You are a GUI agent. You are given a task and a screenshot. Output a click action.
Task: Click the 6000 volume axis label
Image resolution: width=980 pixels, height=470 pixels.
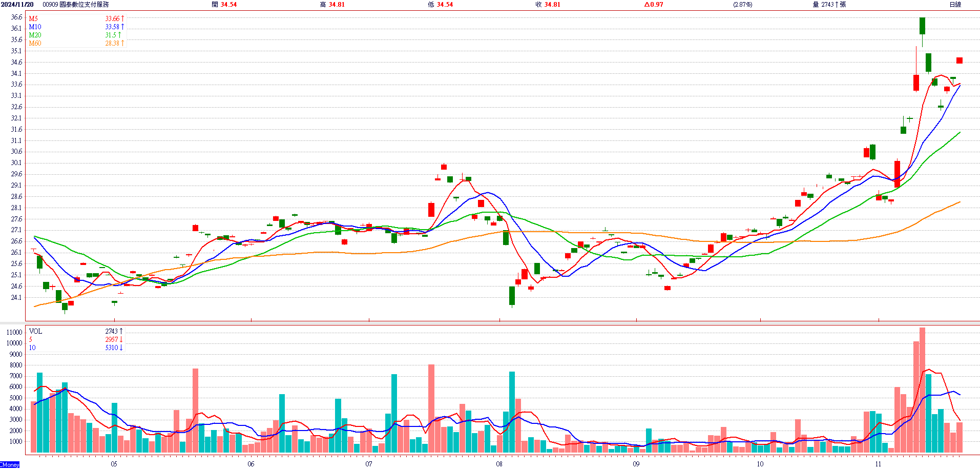(16, 387)
